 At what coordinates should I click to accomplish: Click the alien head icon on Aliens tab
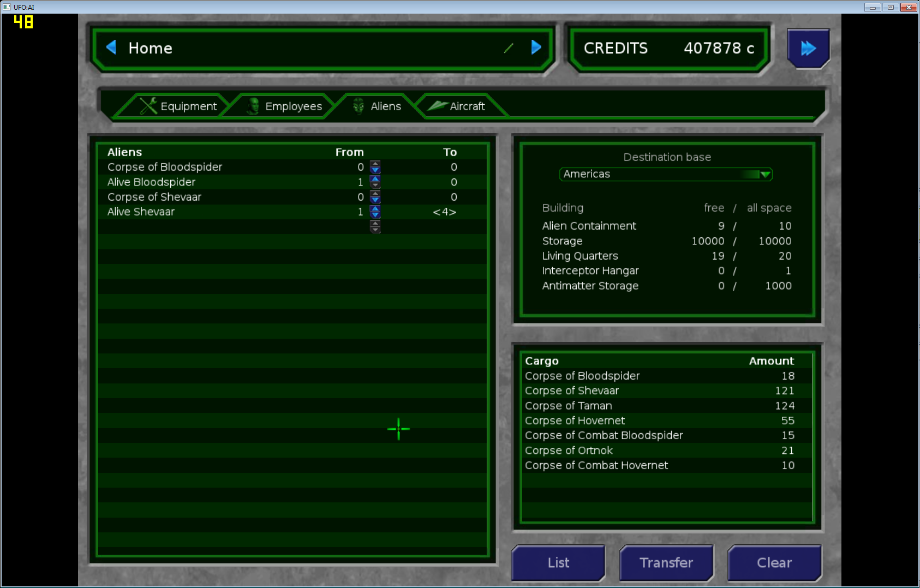[359, 106]
